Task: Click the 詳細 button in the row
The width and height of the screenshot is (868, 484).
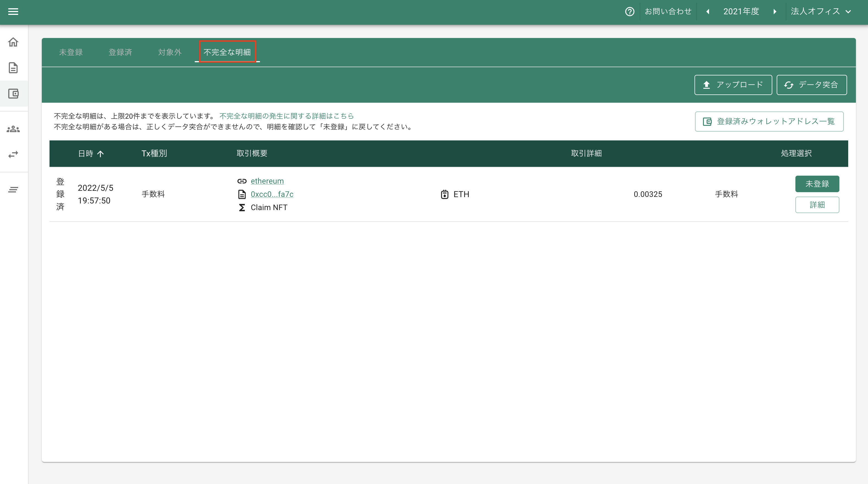Action: [817, 205]
